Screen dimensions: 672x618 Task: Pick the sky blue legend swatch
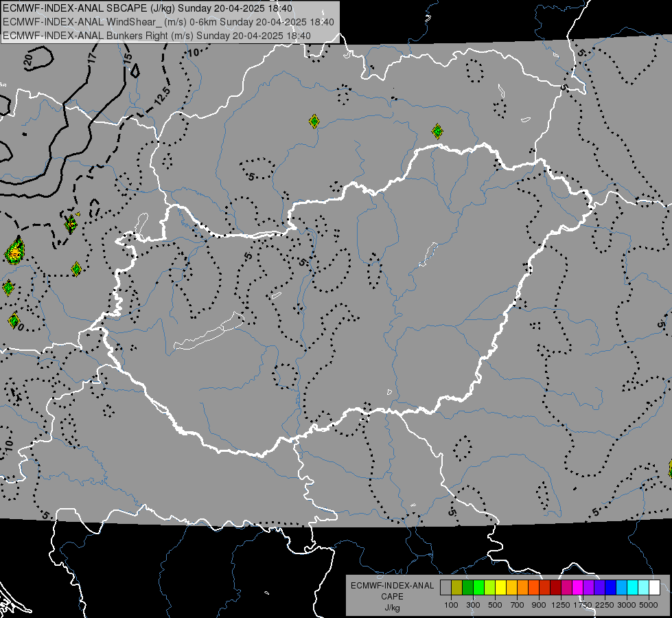621,587
